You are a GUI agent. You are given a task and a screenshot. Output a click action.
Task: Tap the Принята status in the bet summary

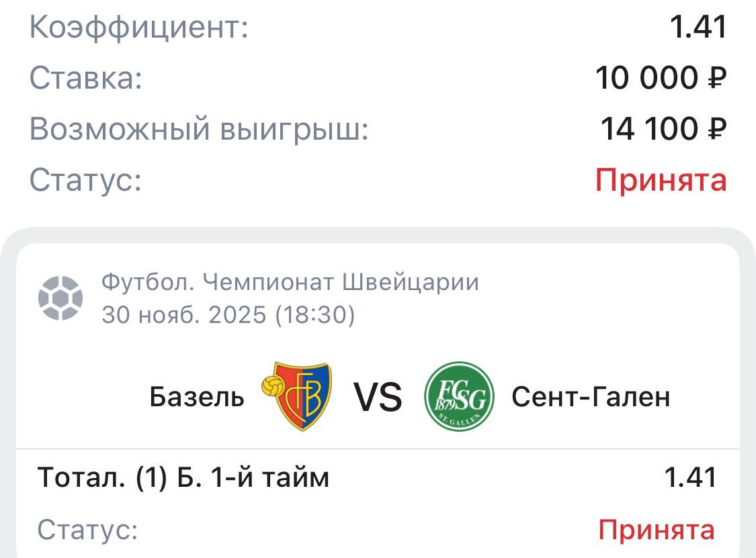pyautogui.click(x=661, y=180)
